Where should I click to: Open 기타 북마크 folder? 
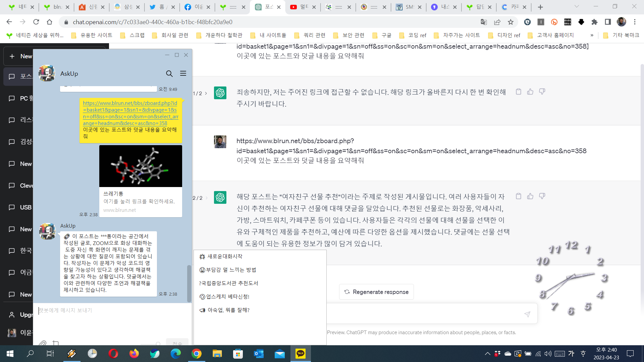coord(621,35)
